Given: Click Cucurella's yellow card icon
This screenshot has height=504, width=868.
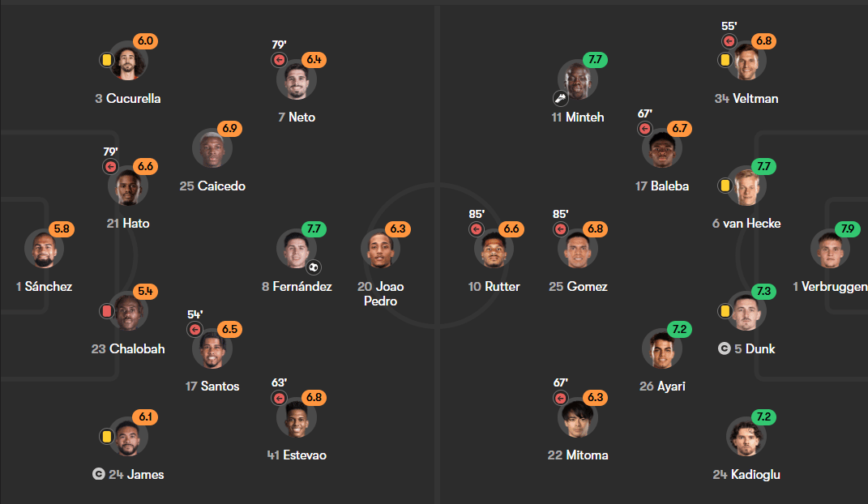Looking at the screenshot, I should pos(107,60).
